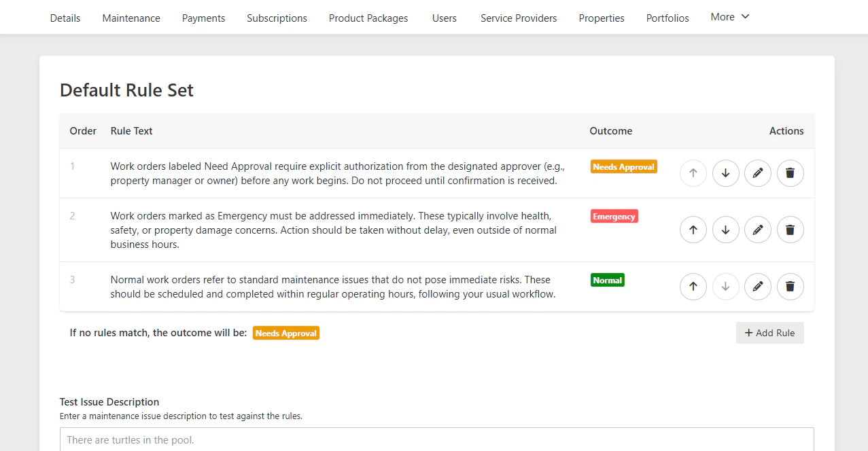
Task: Move the Normal rule up
Action: (693, 287)
